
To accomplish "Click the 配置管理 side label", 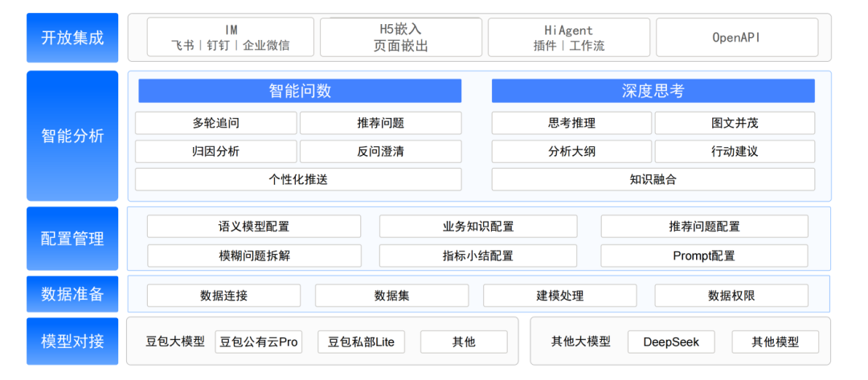I will click(x=72, y=239).
